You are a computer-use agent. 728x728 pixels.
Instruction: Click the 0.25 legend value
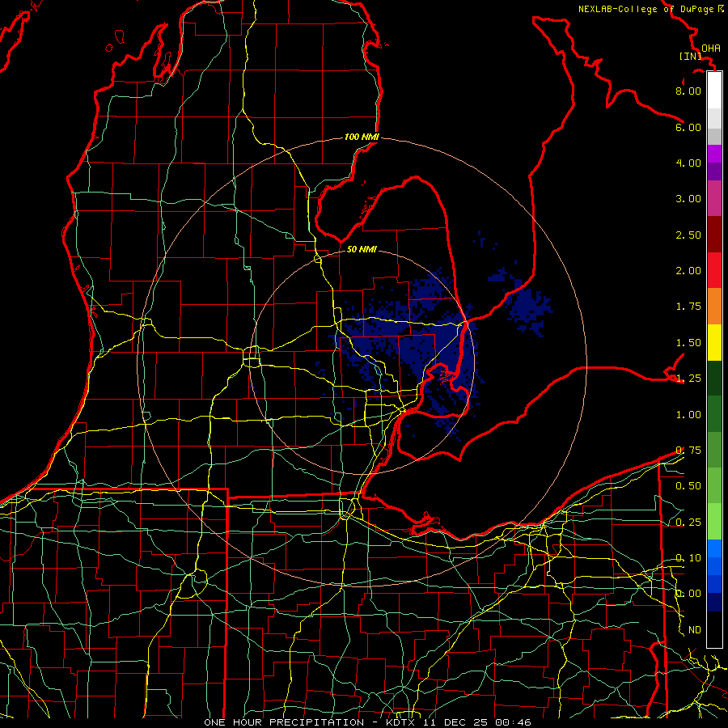pyautogui.click(x=688, y=523)
